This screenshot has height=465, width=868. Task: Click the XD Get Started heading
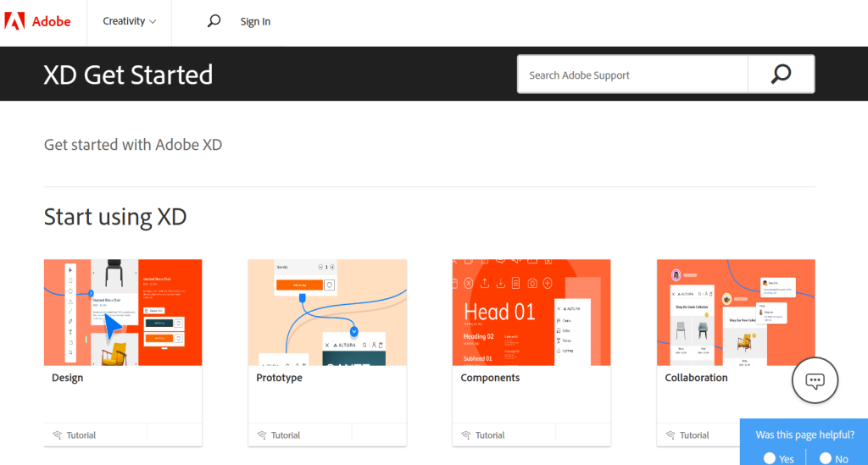(128, 75)
